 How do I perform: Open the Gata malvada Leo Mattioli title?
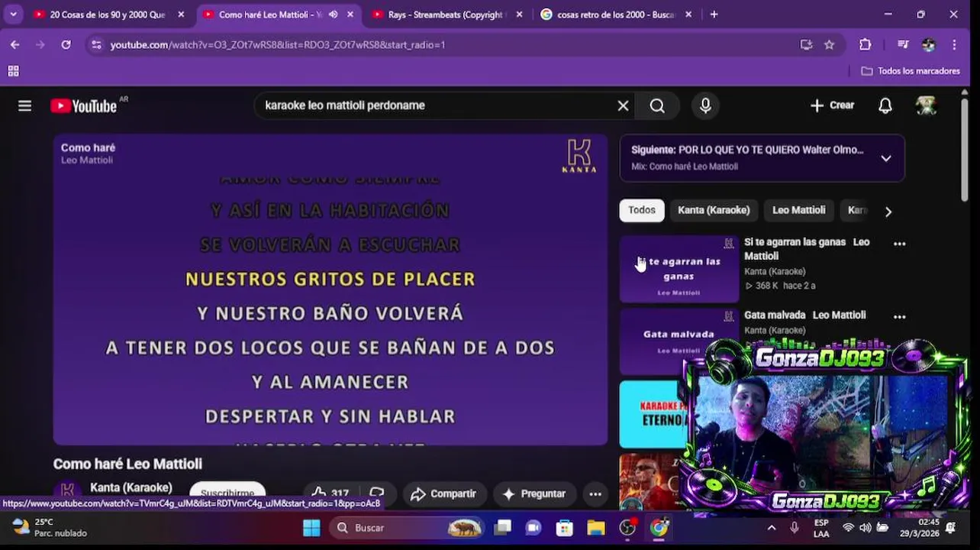coord(804,315)
